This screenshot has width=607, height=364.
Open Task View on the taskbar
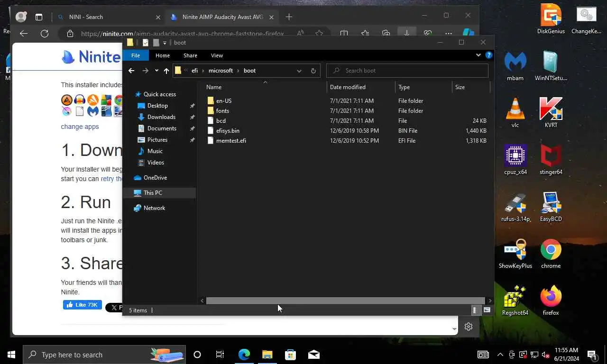pos(220,355)
